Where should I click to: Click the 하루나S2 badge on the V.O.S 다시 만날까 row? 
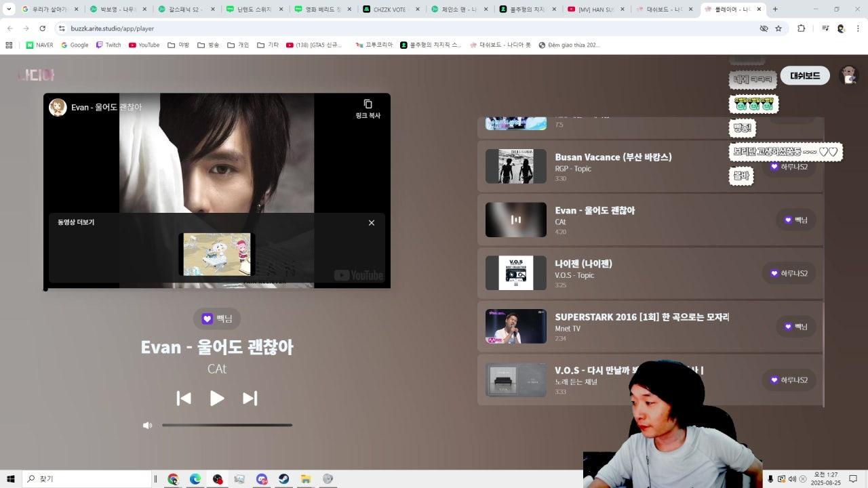click(x=789, y=380)
